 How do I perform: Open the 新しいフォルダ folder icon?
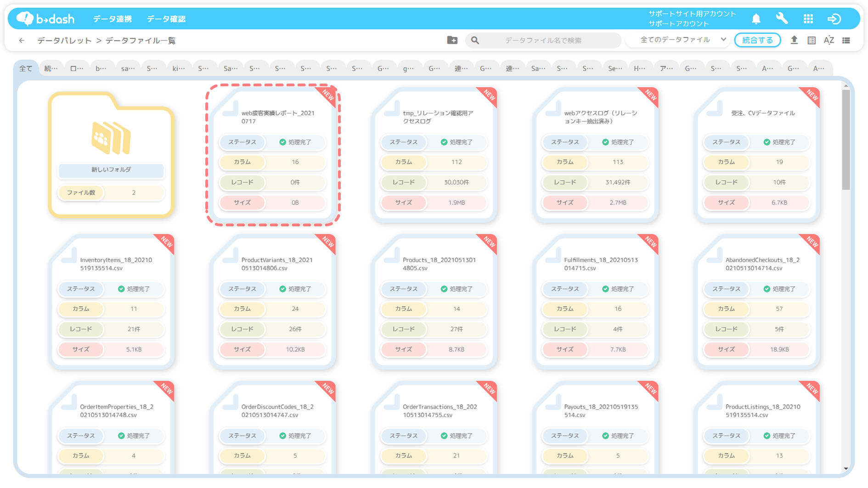pyautogui.click(x=111, y=138)
